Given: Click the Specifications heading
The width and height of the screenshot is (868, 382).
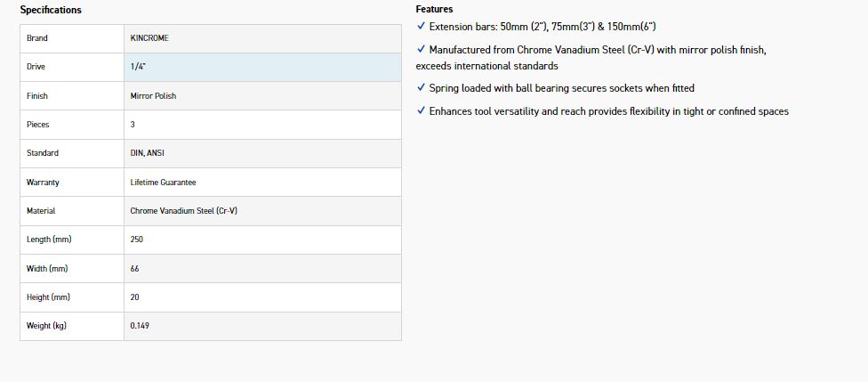Looking at the screenshot, I should coord(51,10).
